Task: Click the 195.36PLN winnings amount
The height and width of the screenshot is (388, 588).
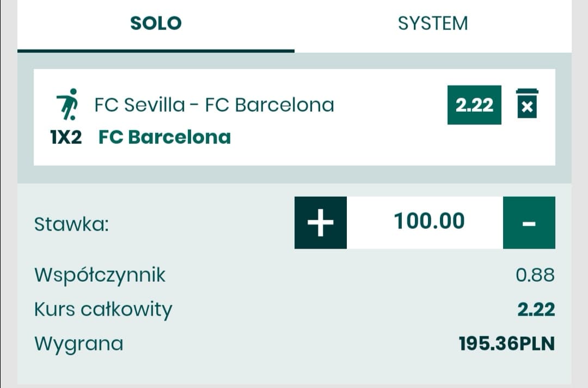Action: (507, 344)
